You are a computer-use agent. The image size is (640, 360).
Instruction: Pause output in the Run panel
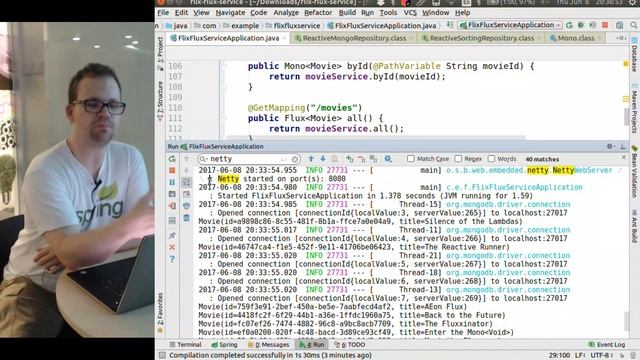tap(172, 182)
